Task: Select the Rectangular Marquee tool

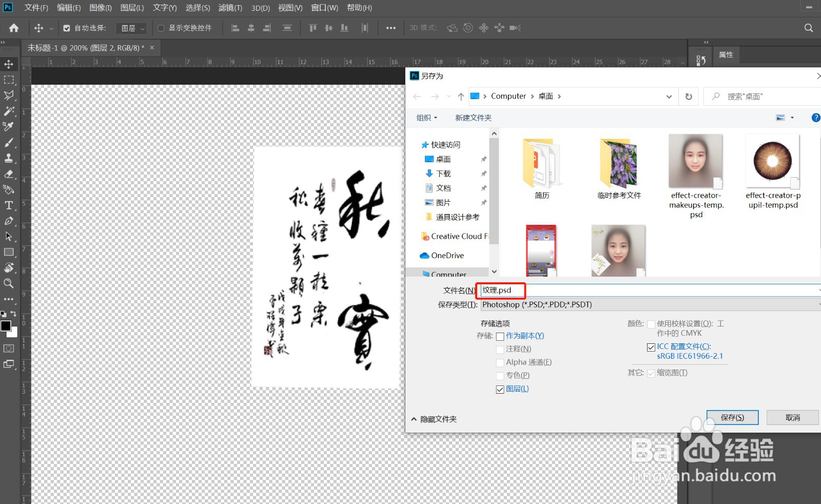Action: pyautogui.click(x=9, y=80)
